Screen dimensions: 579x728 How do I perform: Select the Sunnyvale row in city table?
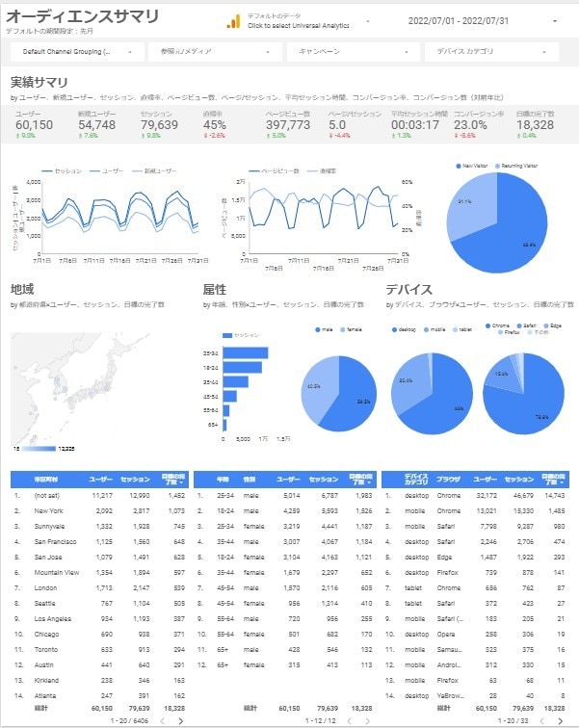(100, 526)
